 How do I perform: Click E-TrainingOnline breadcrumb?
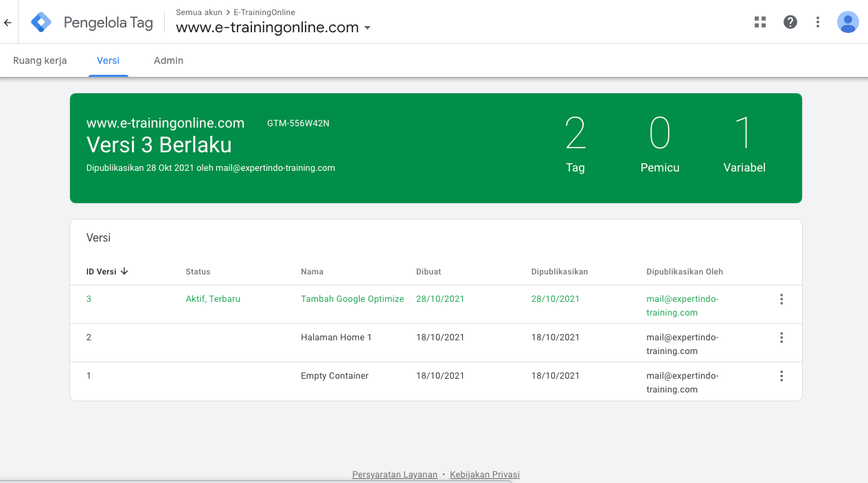[264, 12]
